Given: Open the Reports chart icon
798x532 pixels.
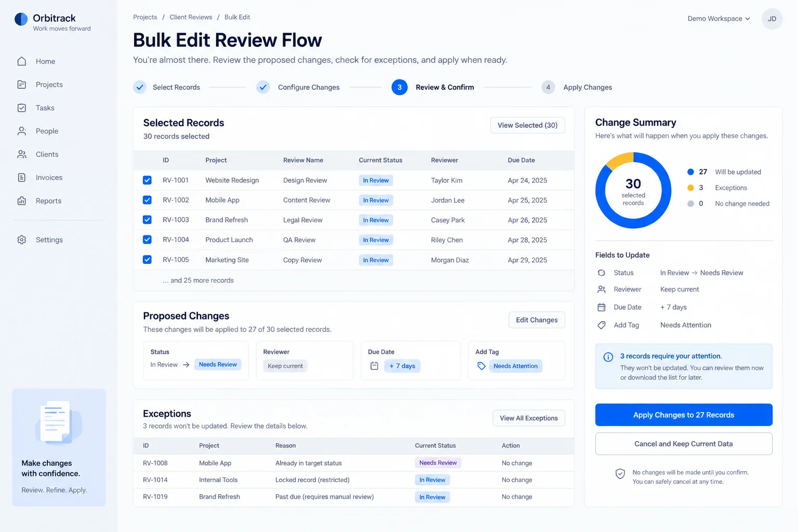Looking at the screenshot, I should click(22, 201).
